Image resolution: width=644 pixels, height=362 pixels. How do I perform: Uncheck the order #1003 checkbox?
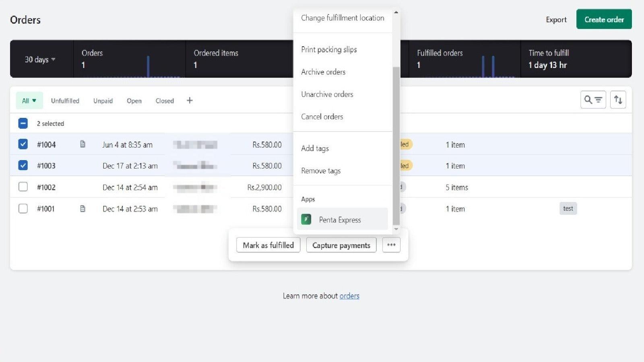pyautogui.click(x=23, y=165)
